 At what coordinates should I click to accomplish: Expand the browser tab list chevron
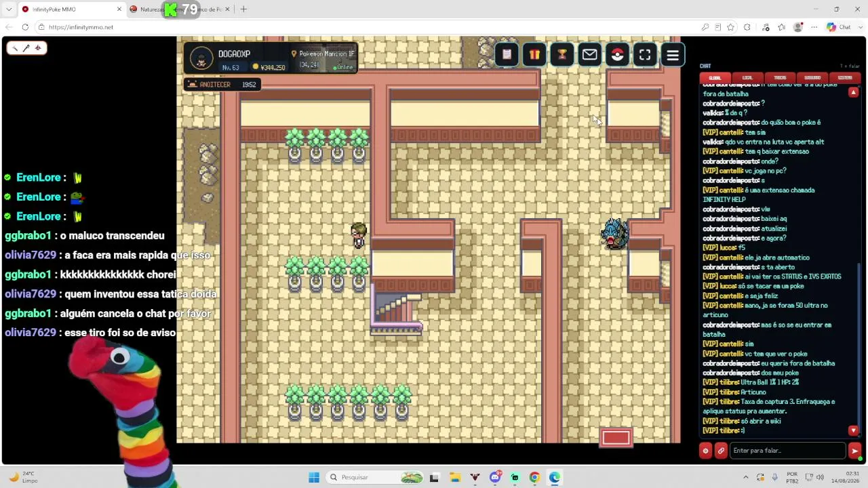tap(9, 9)
